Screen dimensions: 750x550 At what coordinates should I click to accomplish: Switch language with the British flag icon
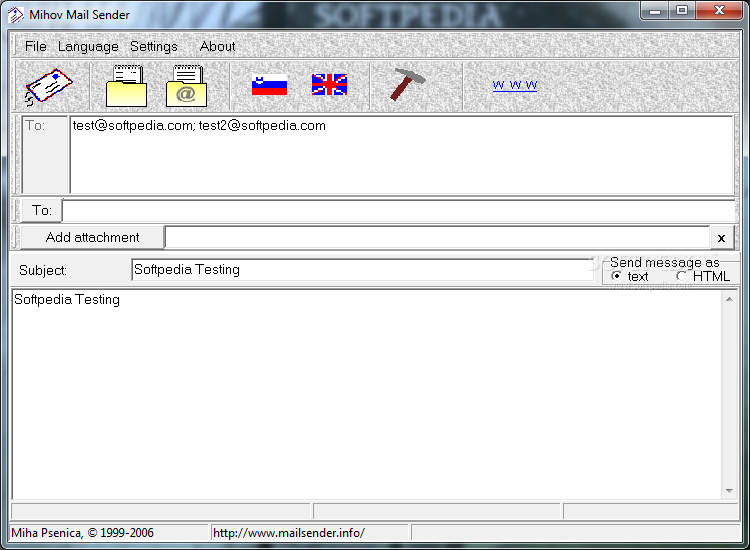point(329,85)
